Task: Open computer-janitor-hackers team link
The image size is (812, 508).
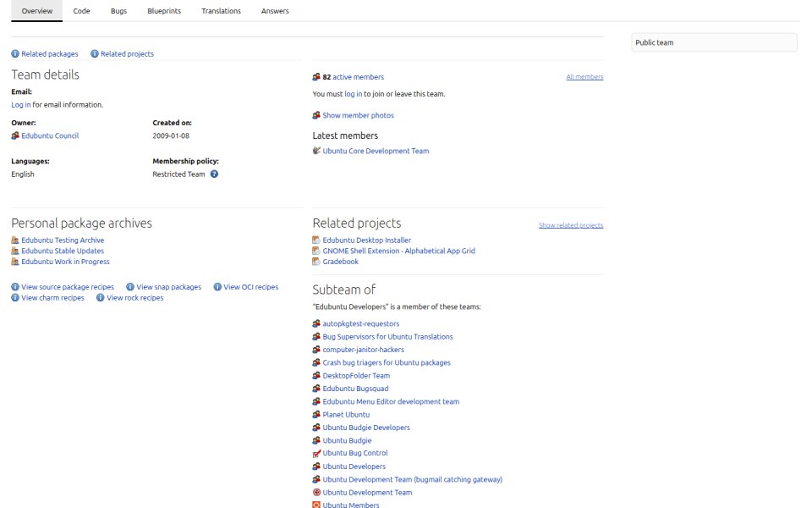Action: pyautogui.click(x=364, y=350)
